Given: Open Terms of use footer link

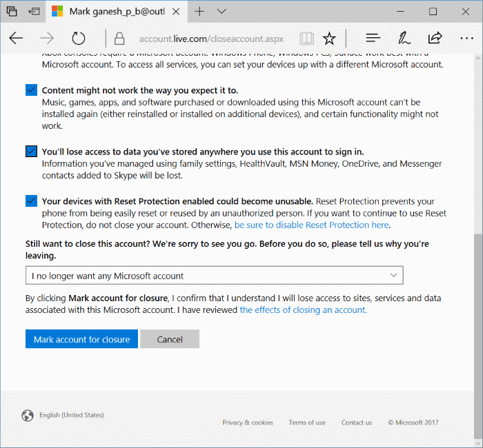Looking at the screenshot, I should pyautogui.click(x=307, y=422).
